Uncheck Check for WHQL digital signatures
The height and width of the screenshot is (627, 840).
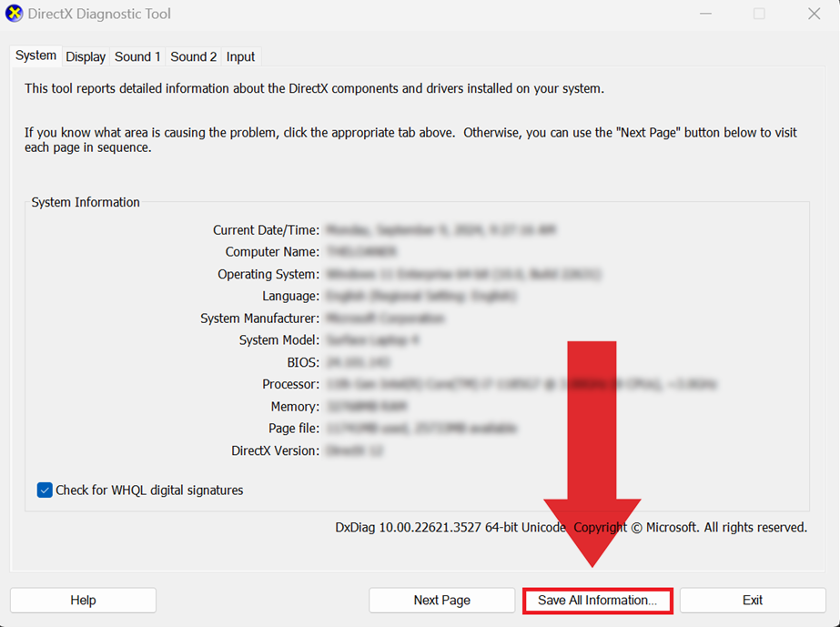(45, 490)
